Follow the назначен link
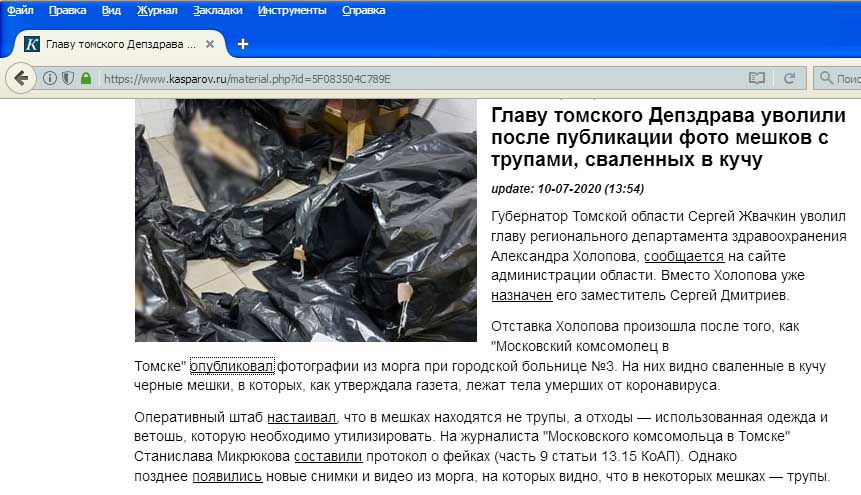The image size is (861, 495). click(521, 296)
